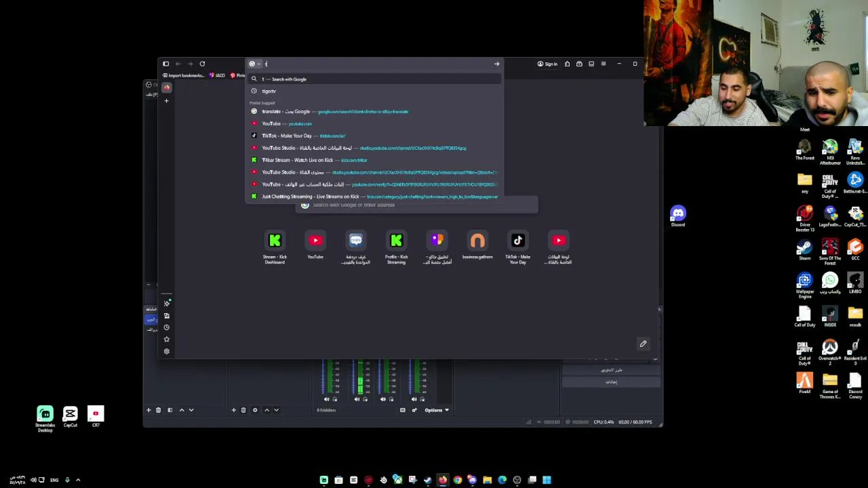This screenshot has height=488, width=868.
Task: Mute the fourth audio channel speaker in OBS mixer
Action: (x=413, y=399)
